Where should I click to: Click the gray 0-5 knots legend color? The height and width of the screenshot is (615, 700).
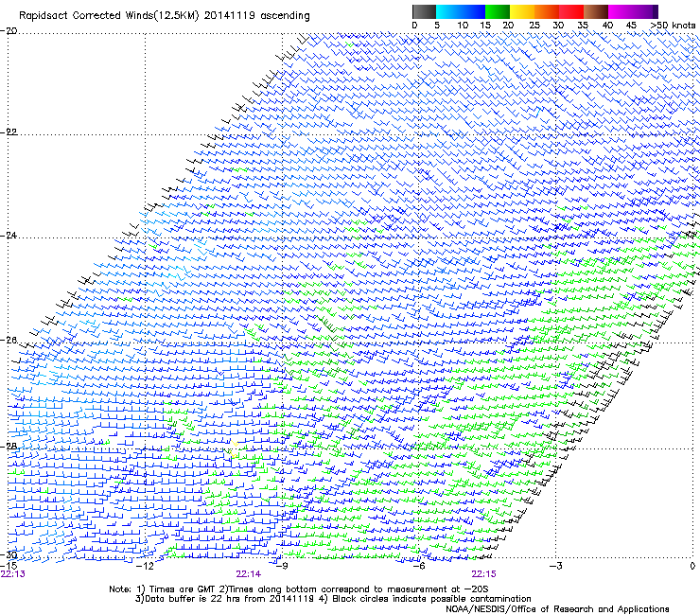424,11
